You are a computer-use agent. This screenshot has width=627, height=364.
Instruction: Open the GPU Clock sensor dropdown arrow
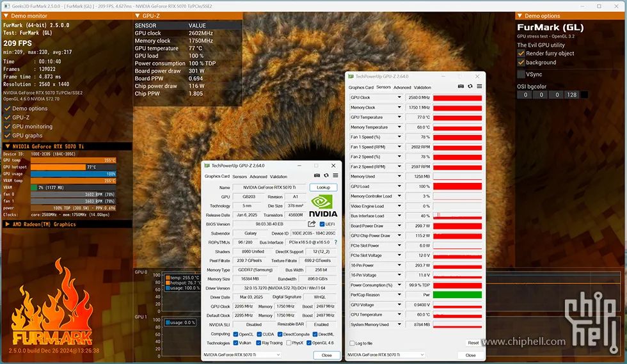coord(399,97)
